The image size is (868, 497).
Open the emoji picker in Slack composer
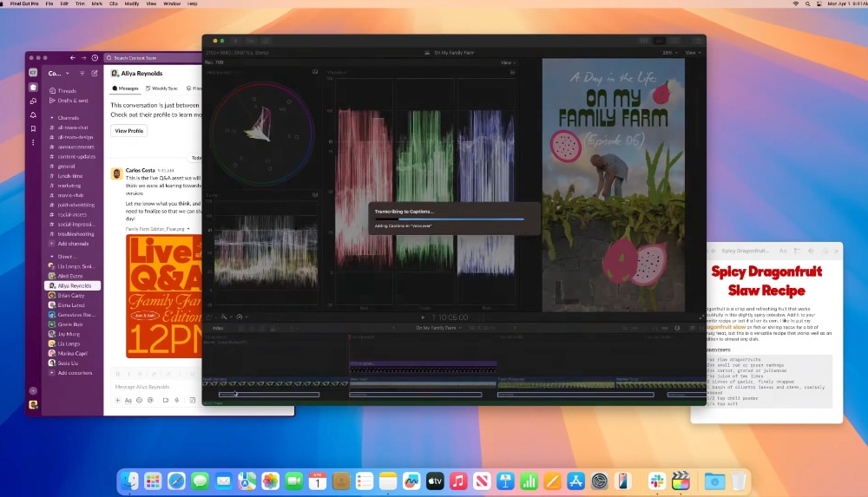point(139,400)
